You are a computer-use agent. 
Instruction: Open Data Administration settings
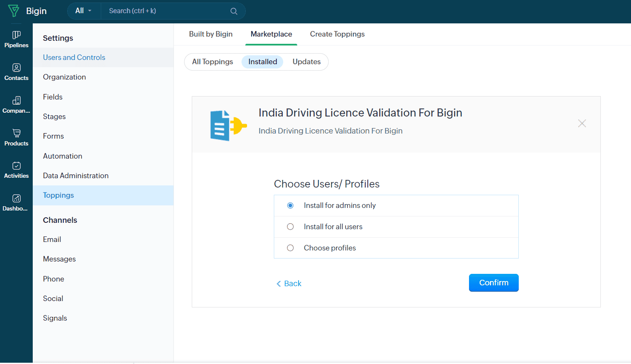click(103, 176)
